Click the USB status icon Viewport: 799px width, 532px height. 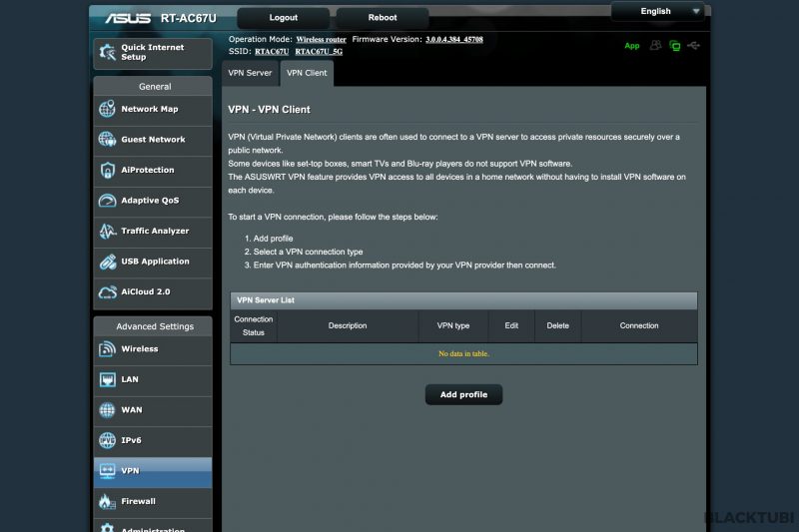(x=693, y=45)
